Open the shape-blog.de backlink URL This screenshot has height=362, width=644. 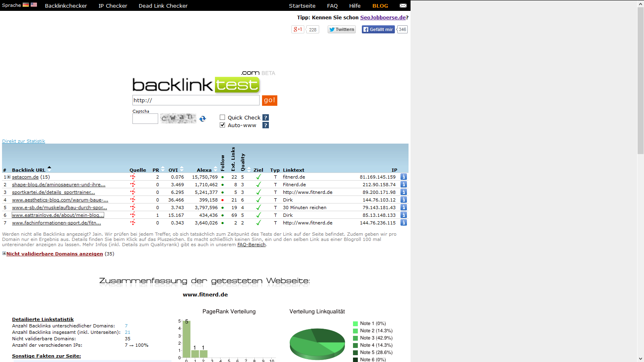(59, 185)
